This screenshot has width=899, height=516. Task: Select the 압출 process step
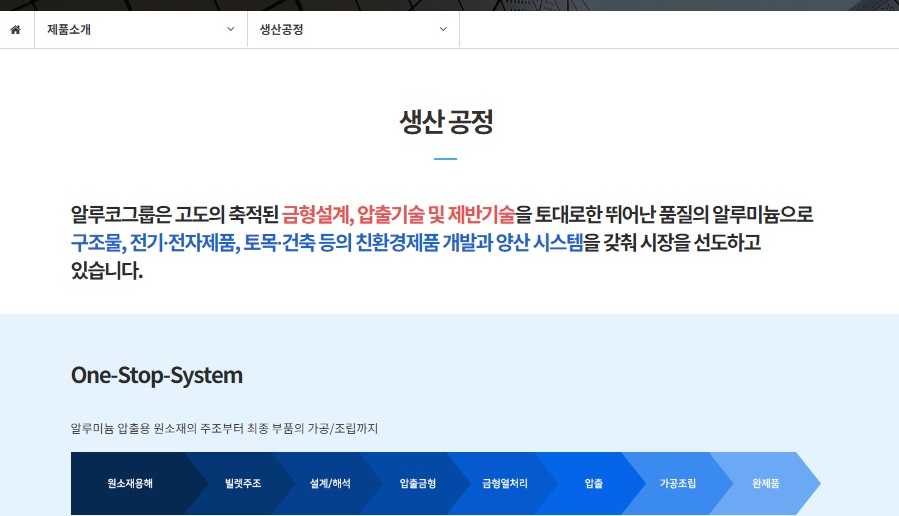click(593, 483)
